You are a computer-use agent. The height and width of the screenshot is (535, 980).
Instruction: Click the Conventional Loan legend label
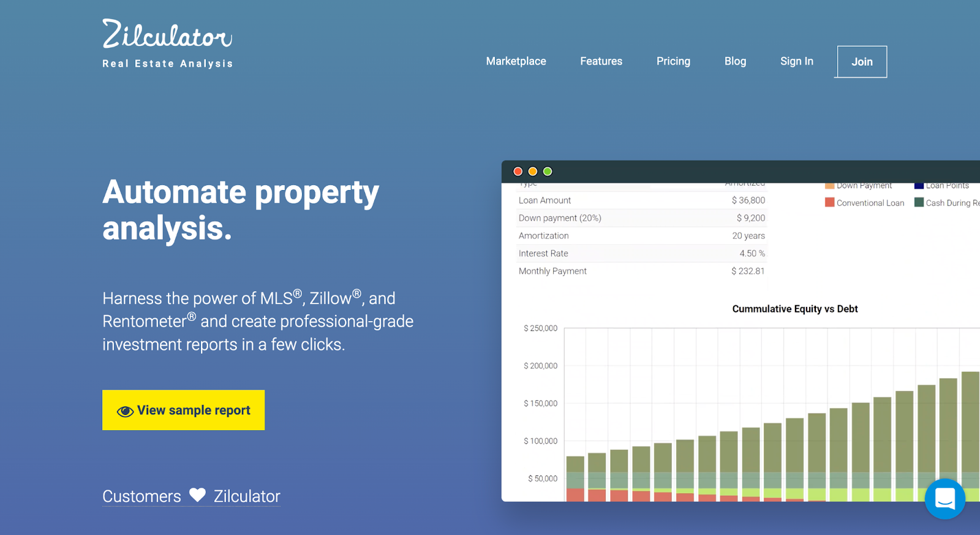[x=870, y=203]
